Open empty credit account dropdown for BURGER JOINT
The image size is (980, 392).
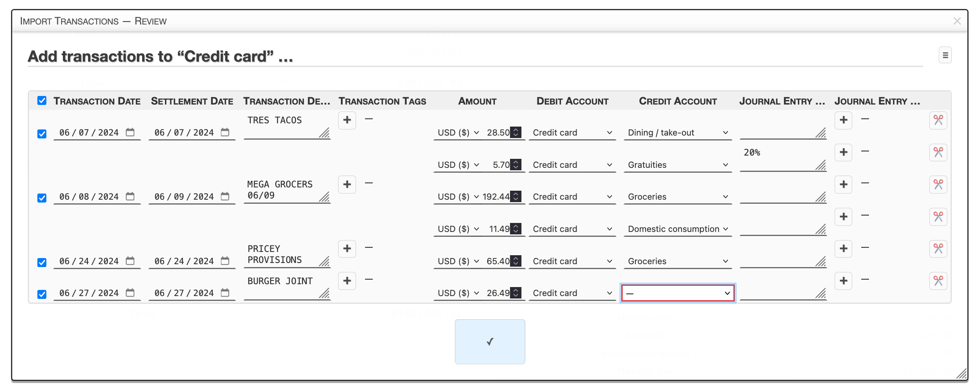coord(678,293)
